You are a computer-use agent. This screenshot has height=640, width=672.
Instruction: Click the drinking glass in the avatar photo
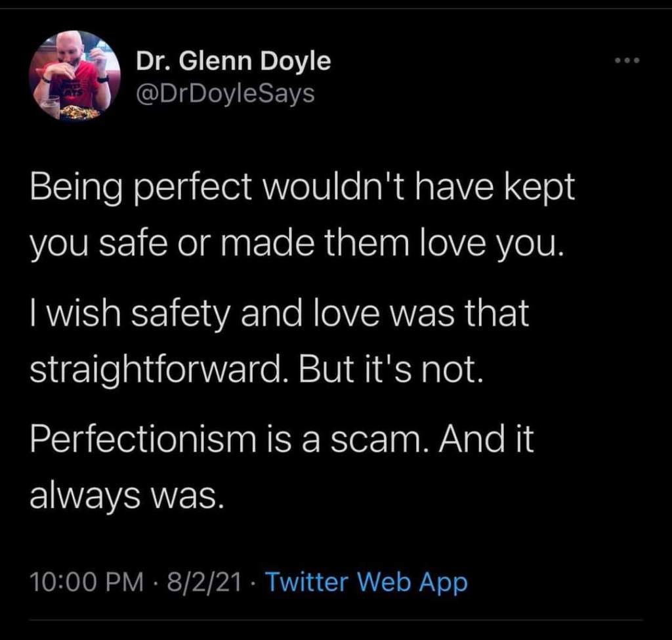tap(51, 106)
